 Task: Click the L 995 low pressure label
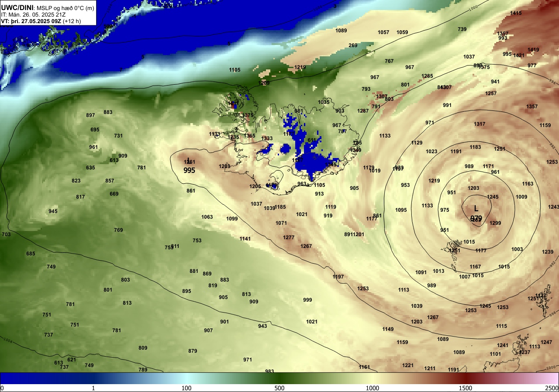tap(189, 166)
